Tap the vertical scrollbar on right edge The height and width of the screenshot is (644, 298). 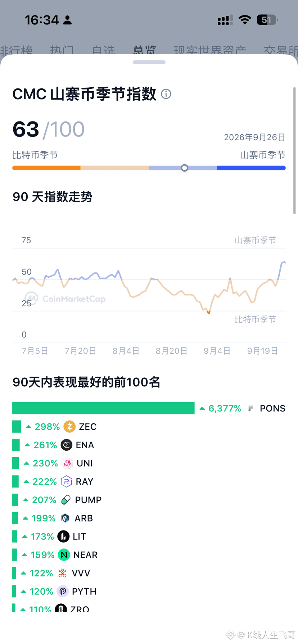pos(294,151)
